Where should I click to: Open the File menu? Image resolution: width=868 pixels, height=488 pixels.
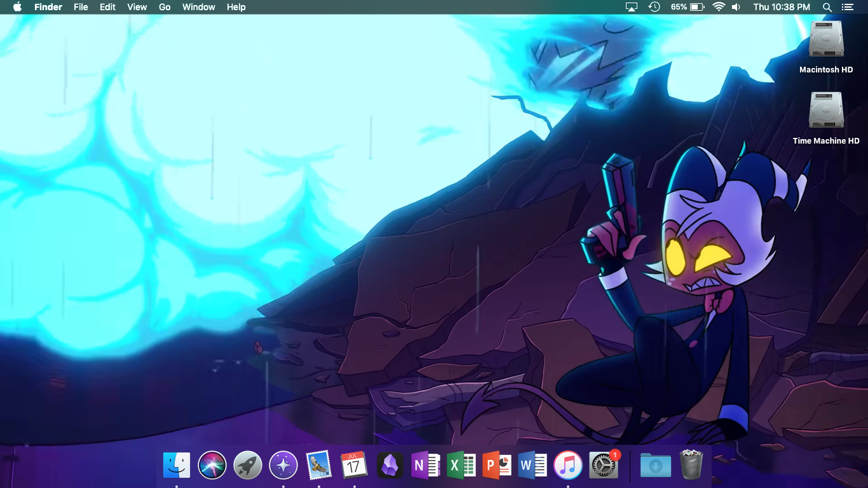[x=81, y=7]
